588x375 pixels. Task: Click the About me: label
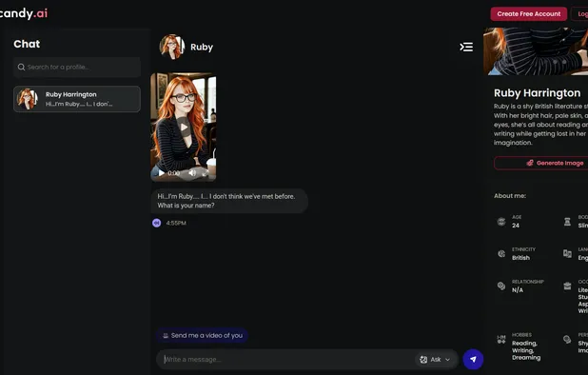coord(510,196)
